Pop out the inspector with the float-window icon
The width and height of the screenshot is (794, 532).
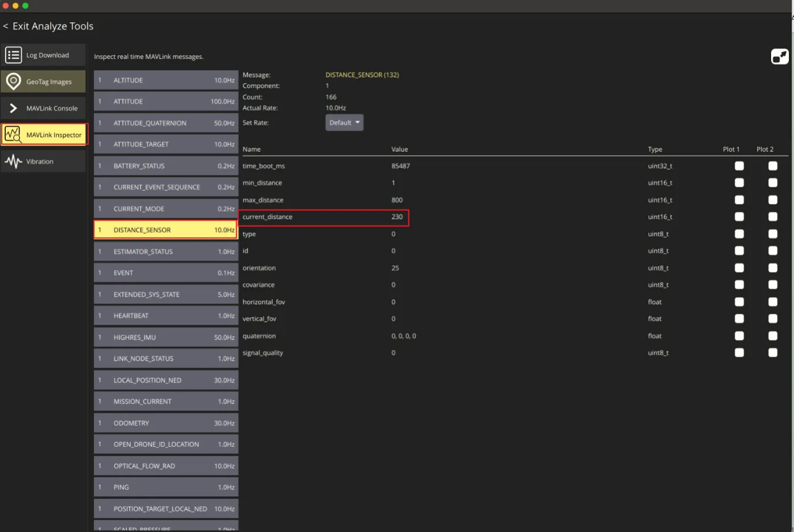[x=780, y=56]
